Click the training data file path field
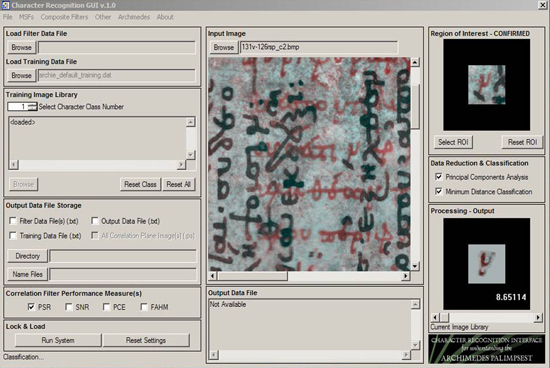Viewport: 550px width, 368px height. tap(116, 75)
